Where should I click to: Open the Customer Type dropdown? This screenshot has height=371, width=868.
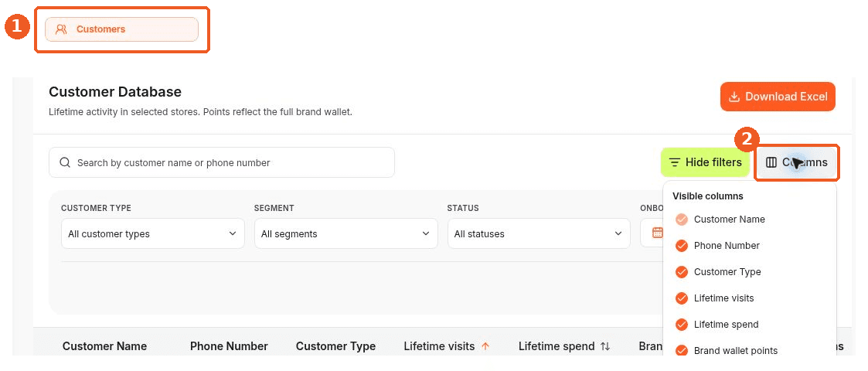[153, 233]
